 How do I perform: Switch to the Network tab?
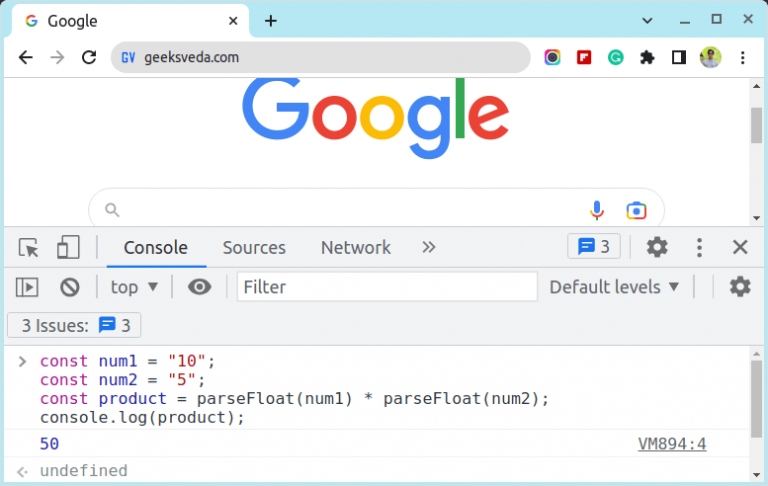(x=355, y=248)
